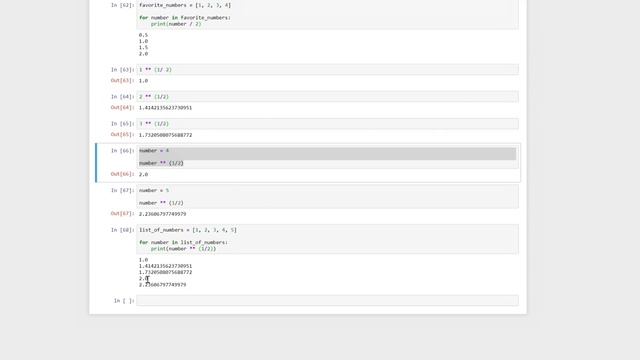Click print(number / 2) line in cell 62
This screenshot has width=640, height=360.
176,24
